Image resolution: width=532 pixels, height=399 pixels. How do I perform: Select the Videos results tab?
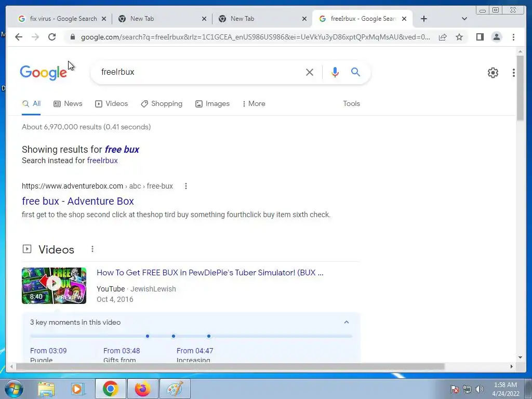[x=111, y=103]
